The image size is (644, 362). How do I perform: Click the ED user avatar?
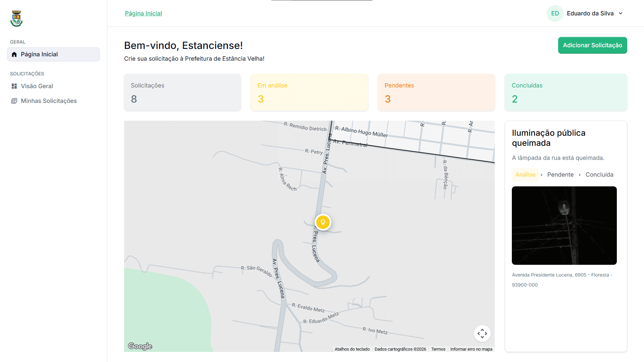click(555, 13)
